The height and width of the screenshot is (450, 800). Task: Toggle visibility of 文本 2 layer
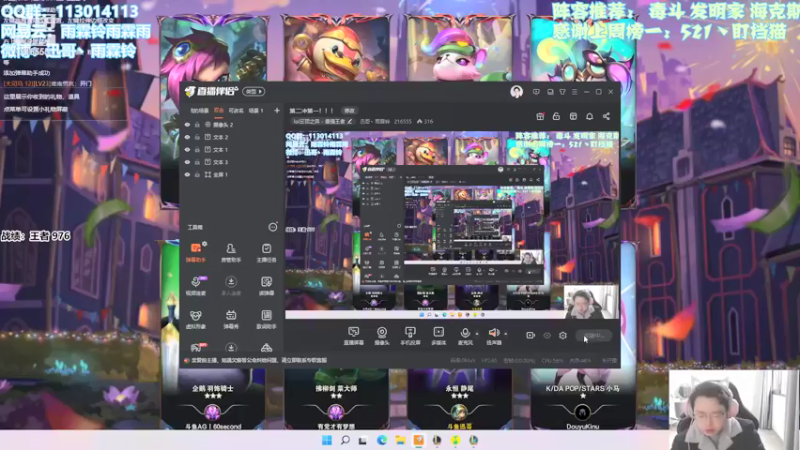coord(187,137)
